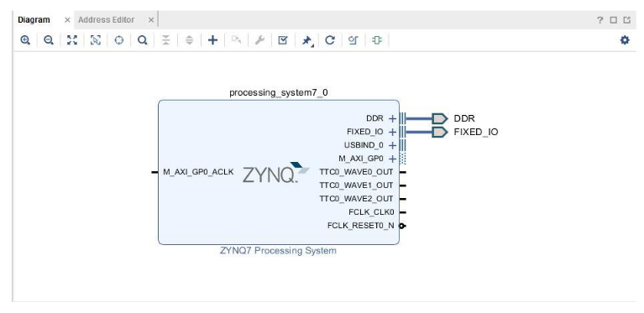Expand the FIXED_IO interface plus sign
The width and height of the screenshot is (644, 313).
tap(393, 132)
